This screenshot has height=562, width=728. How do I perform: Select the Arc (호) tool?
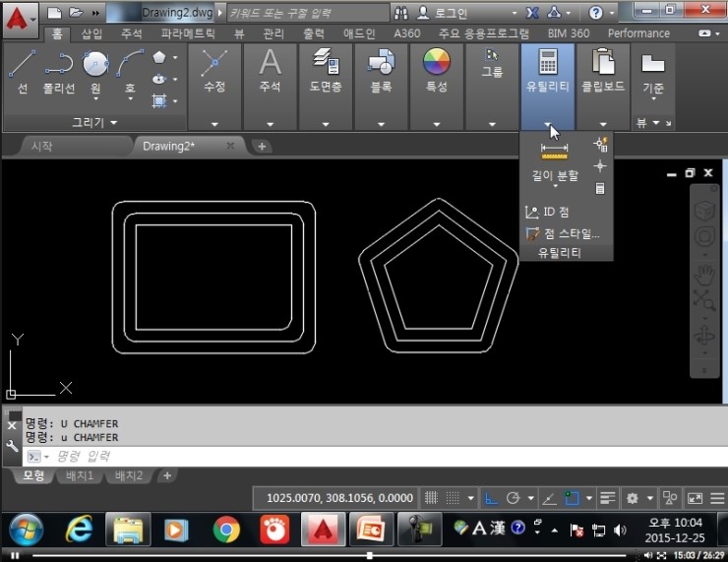tap(130, 70)
